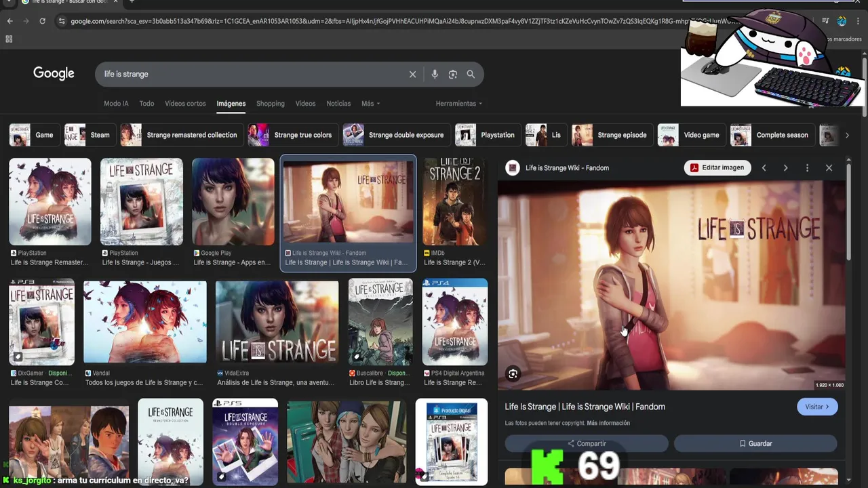The image size is (868, 488).
Task: Click the search magnifier icon
Action: 471,75
